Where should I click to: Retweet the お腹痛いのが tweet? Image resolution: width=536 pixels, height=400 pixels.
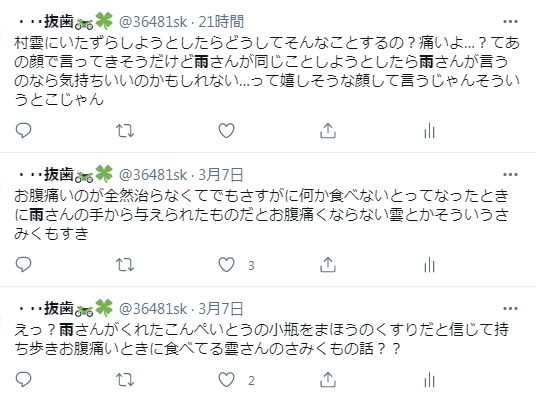[125, 265]
